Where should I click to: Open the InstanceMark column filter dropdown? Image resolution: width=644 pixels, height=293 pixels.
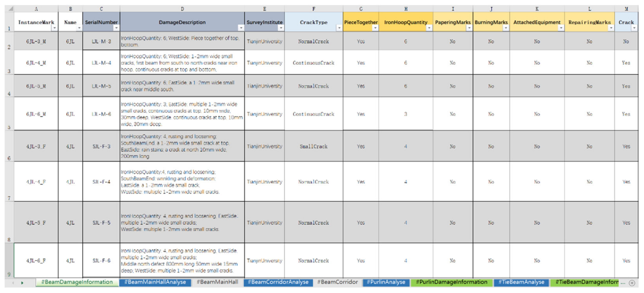[x=54, y=28]
